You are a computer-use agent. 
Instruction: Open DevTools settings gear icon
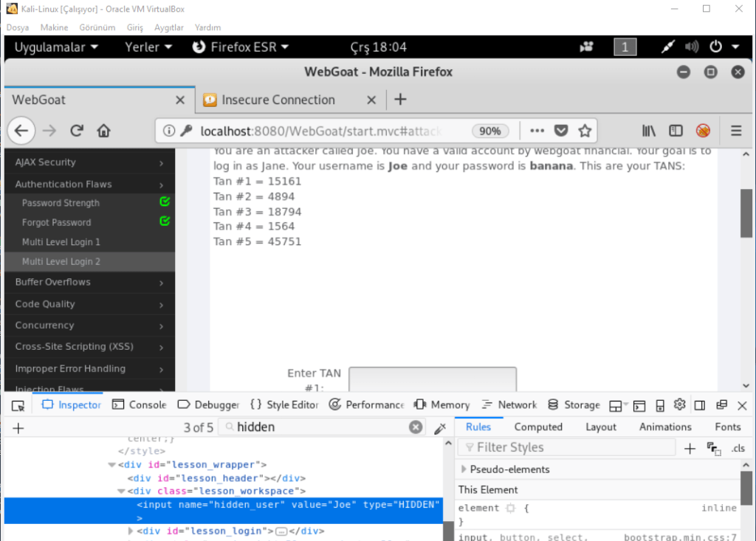pyautogui.click(x=680, y=404)
